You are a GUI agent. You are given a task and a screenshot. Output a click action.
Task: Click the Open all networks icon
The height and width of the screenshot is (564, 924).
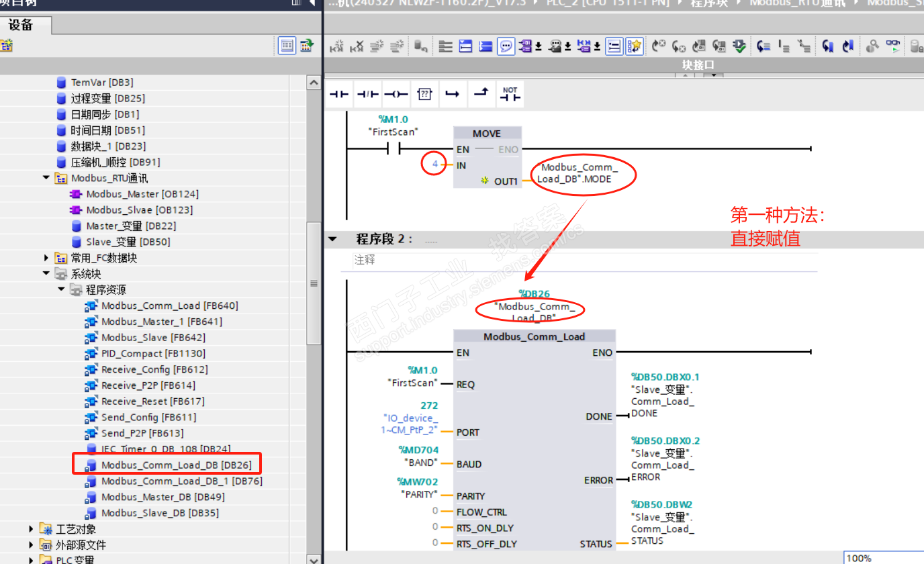pos(465,46)
